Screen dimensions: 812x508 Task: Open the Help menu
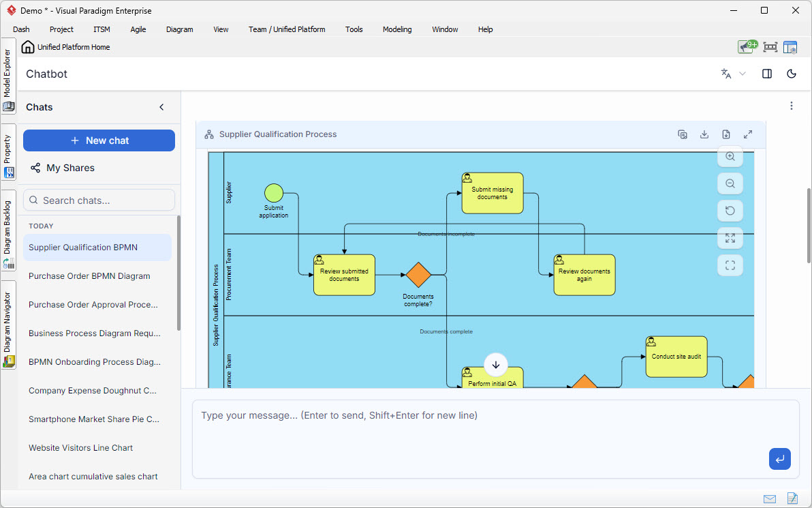485,29
